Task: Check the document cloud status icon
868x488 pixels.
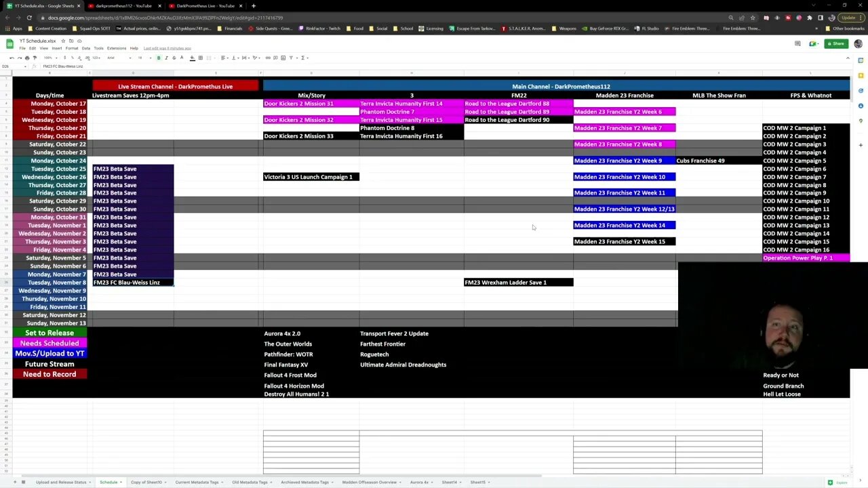Action: [79, 41]
